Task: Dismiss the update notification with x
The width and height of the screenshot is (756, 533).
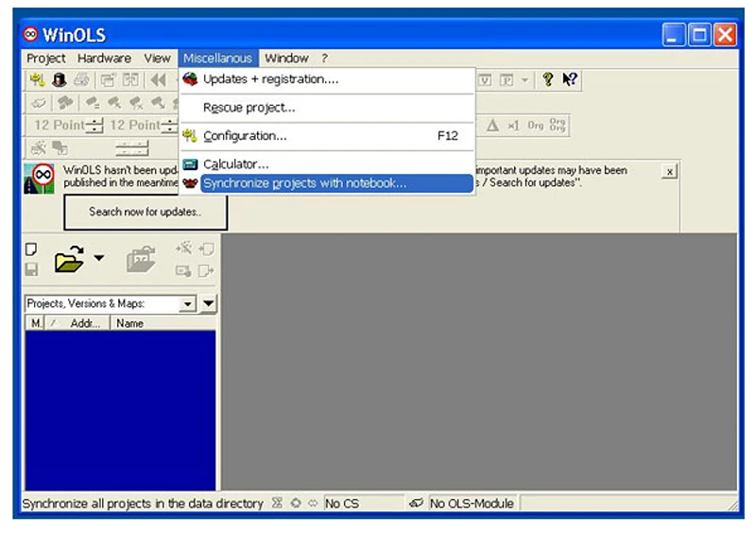Action: 669,172
